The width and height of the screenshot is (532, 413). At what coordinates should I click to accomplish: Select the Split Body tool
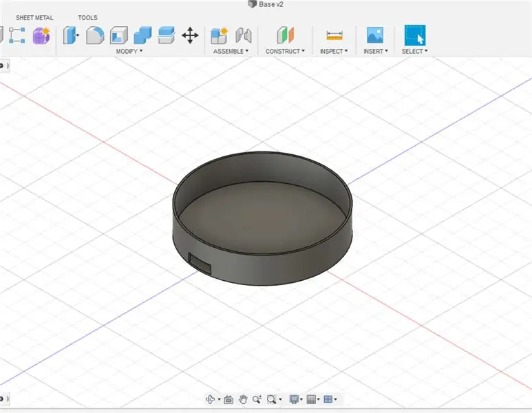tap(167, 35)
